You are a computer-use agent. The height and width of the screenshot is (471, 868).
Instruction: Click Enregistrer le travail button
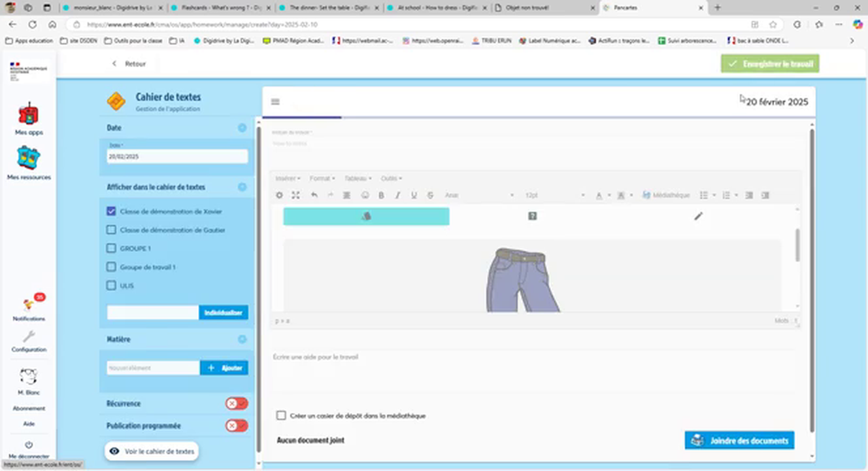coord(770,64)
